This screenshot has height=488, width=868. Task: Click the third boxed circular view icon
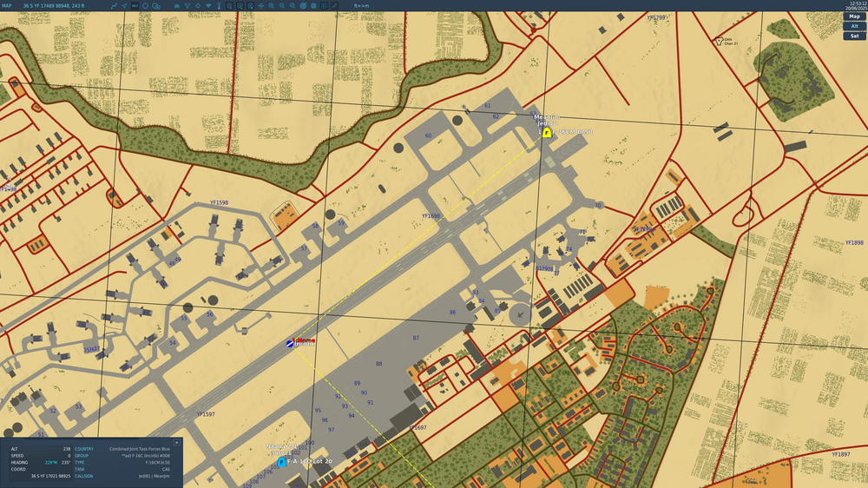[x=250, y=5]
